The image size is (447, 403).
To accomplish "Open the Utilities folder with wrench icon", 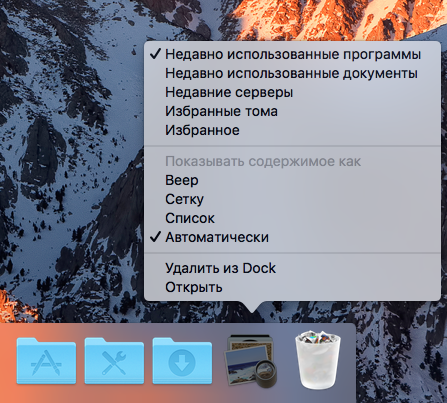I will pos(114,361).
